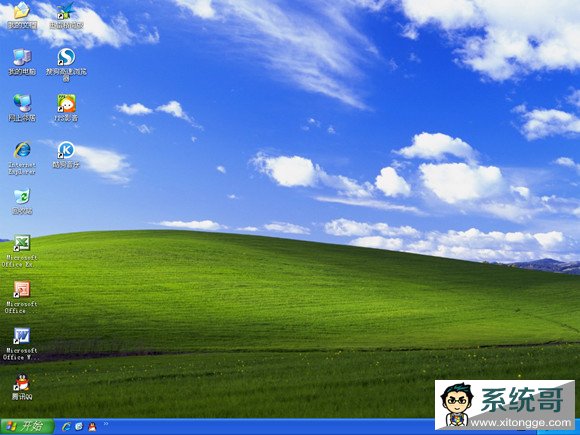Launch the Sogou browser from the quick launch bar

pos(79,427)
